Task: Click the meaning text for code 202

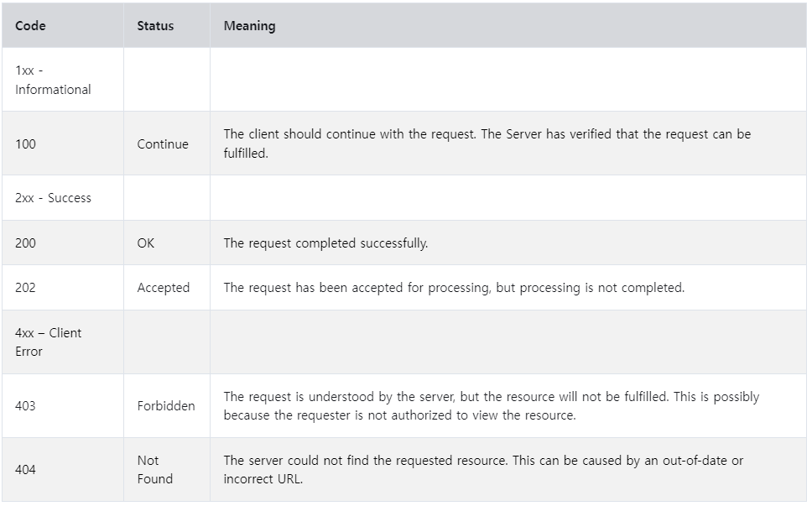Action: (x=454, y=288)
